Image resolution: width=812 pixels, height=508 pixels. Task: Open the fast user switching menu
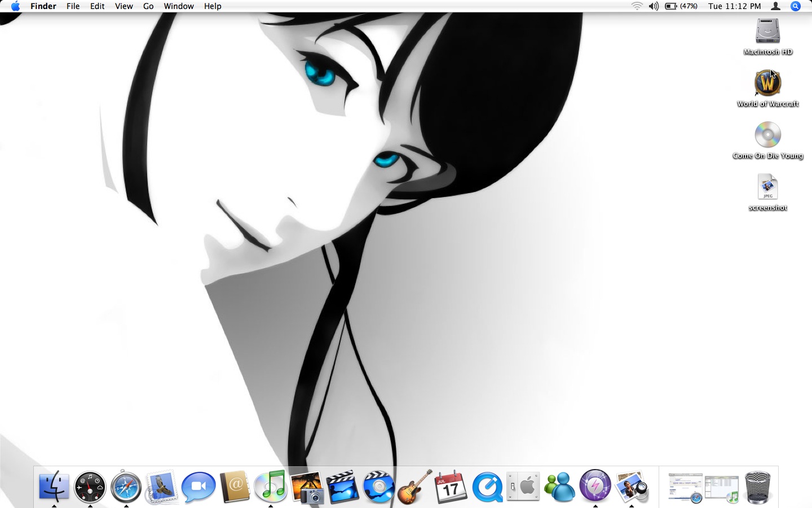[x=776, y=6]
